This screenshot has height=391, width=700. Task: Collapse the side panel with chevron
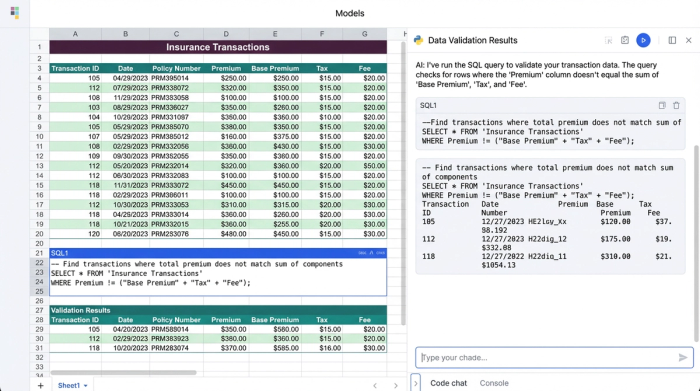415,383
